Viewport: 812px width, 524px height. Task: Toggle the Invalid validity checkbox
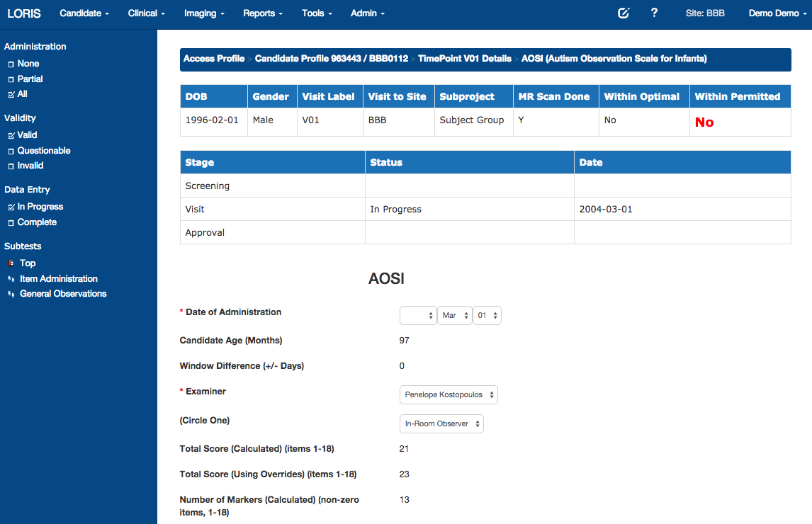[11, 166]
